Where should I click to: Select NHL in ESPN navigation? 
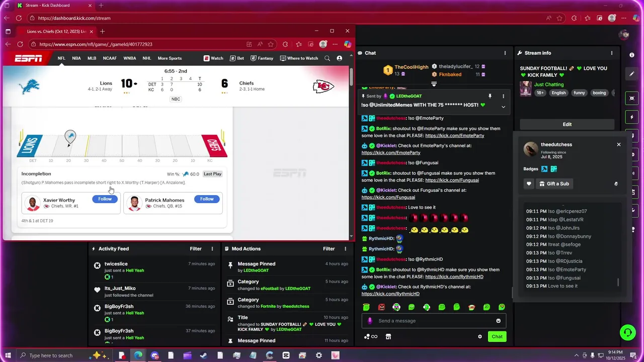(x=146, y=58)
